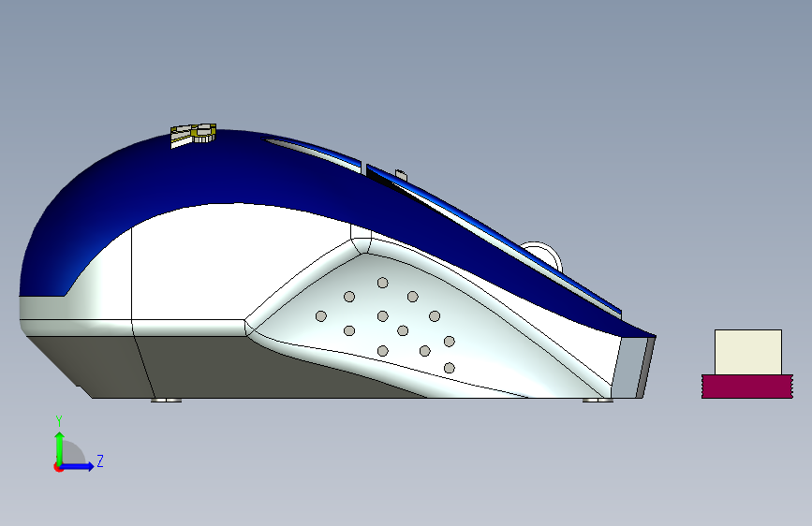Click the red origin ball of the axis triad
This screenshot has height=526, width=812.
click(x=58, y=467)
